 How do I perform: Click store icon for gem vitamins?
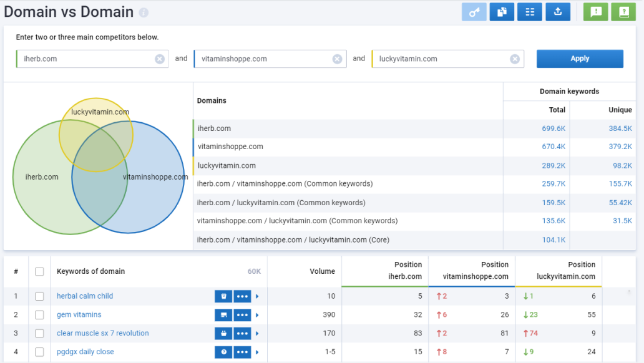click(223, 315)
